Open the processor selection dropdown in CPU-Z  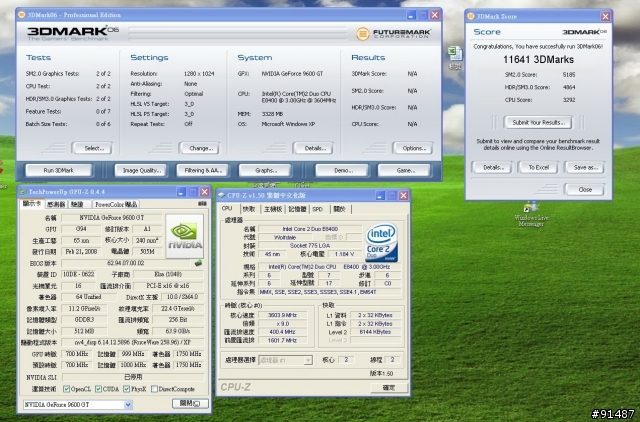[285, 360]
